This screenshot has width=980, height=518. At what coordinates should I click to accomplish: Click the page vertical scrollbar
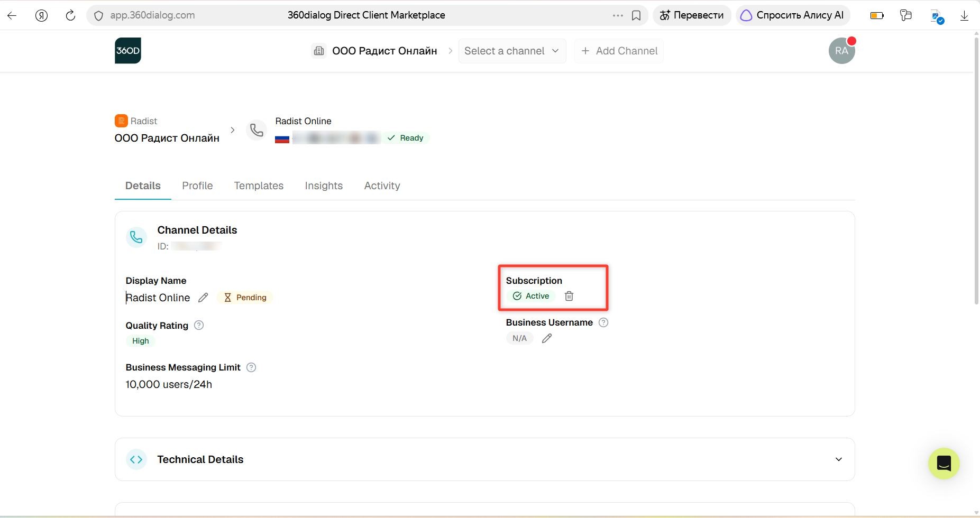tap(976, 171)
